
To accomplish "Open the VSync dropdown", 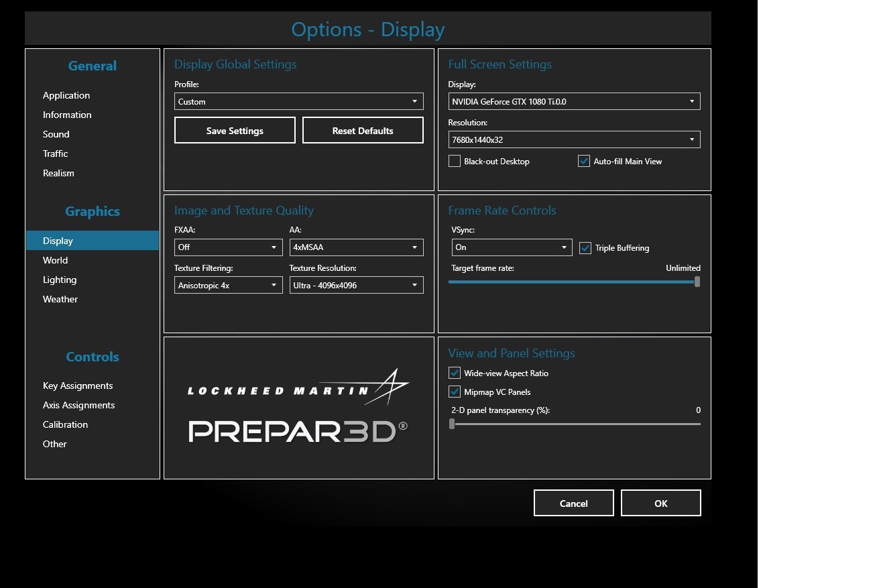I will pyautogui.click(x=512, y=247).
